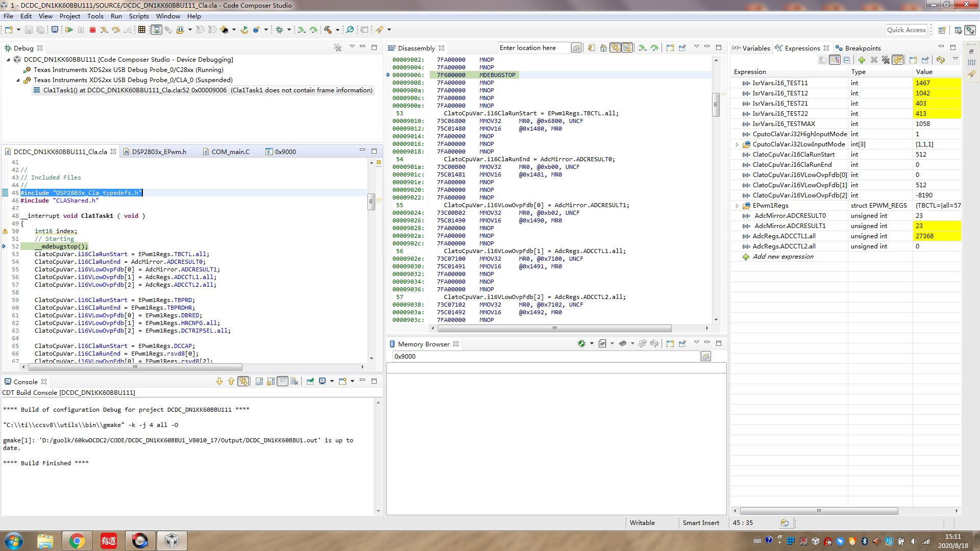
Task: Click the Step Over icon
Action: (x=116, y=30)
